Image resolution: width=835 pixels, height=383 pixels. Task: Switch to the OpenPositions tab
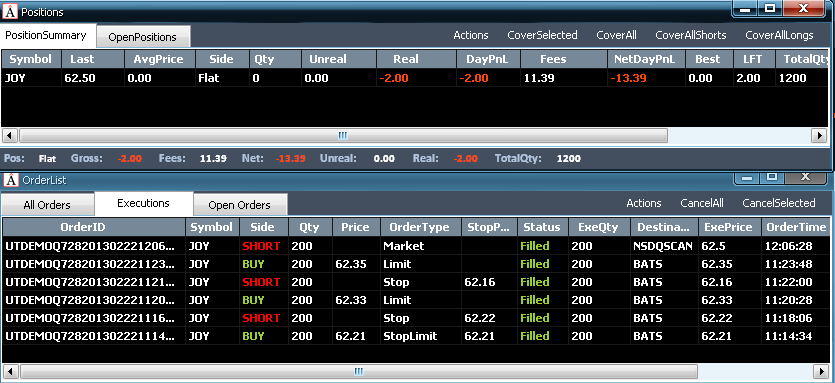point(143,37)
